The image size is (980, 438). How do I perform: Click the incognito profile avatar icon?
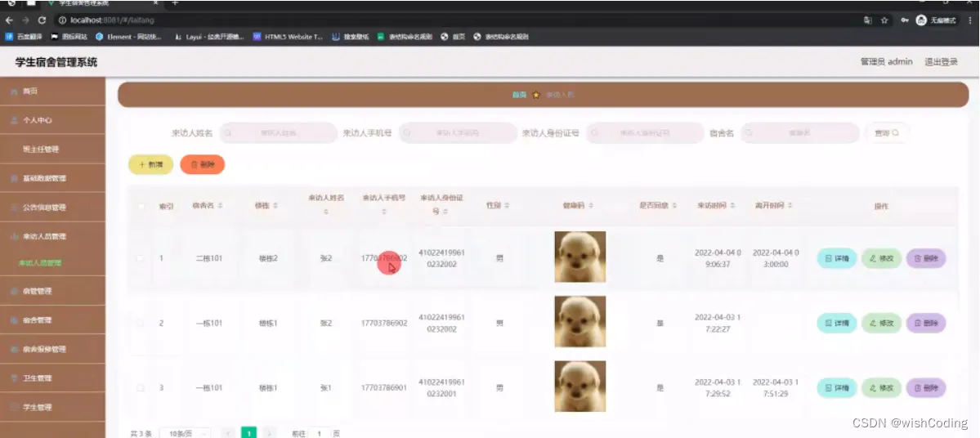coord(921,20)
